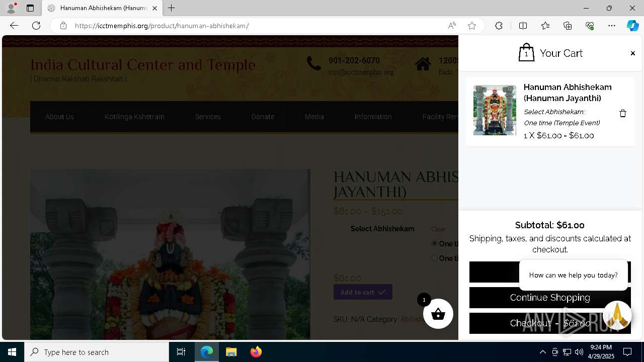Open the Hanuman Abhishekam cart item thumbnail
This screenshot has width=644, height=362.
495,110
